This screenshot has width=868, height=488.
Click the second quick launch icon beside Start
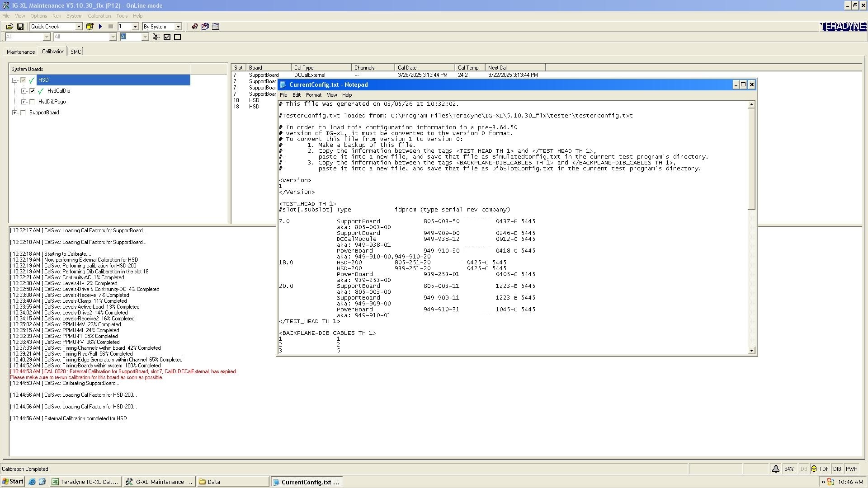tap(42, 482)
